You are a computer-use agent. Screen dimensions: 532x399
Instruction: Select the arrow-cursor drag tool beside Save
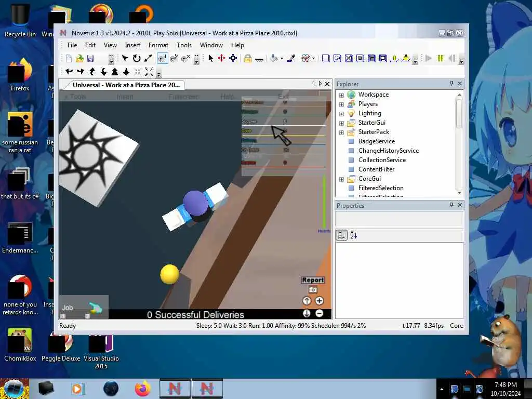(125, 58)
